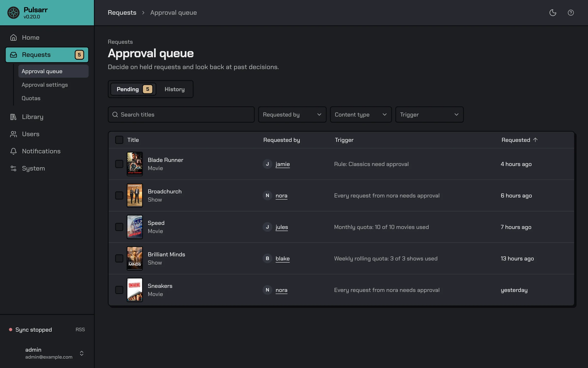Focus the Search titles input field
The width and height of the screenshot is (588, 368).
[181, 115]
